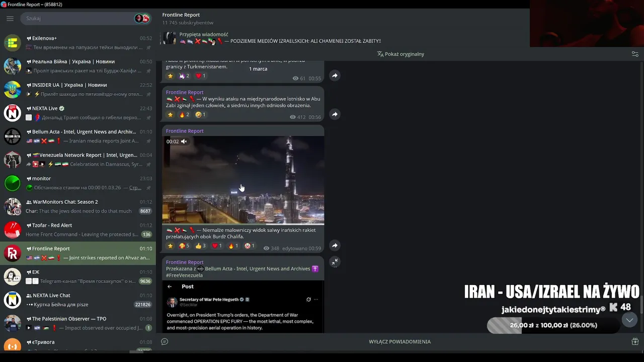Click the 1 marca date label
The width and height of the screenshot is (644, 362).
point(258,69)
